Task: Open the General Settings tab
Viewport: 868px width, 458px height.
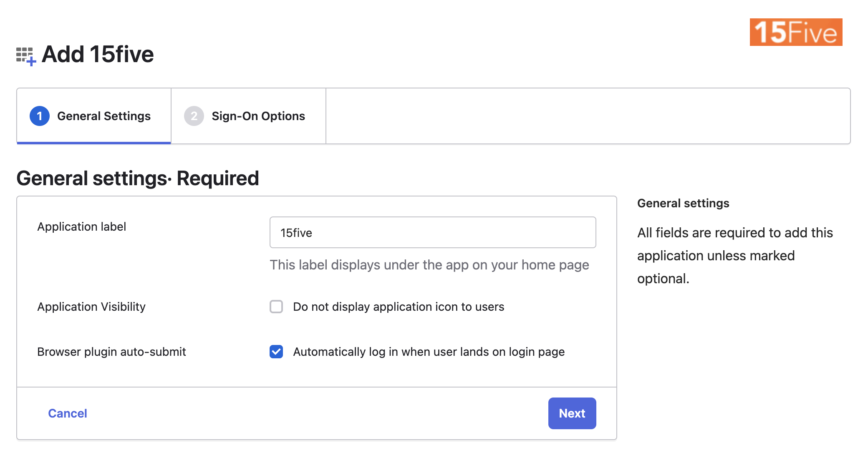Action: tap(94, 116)
